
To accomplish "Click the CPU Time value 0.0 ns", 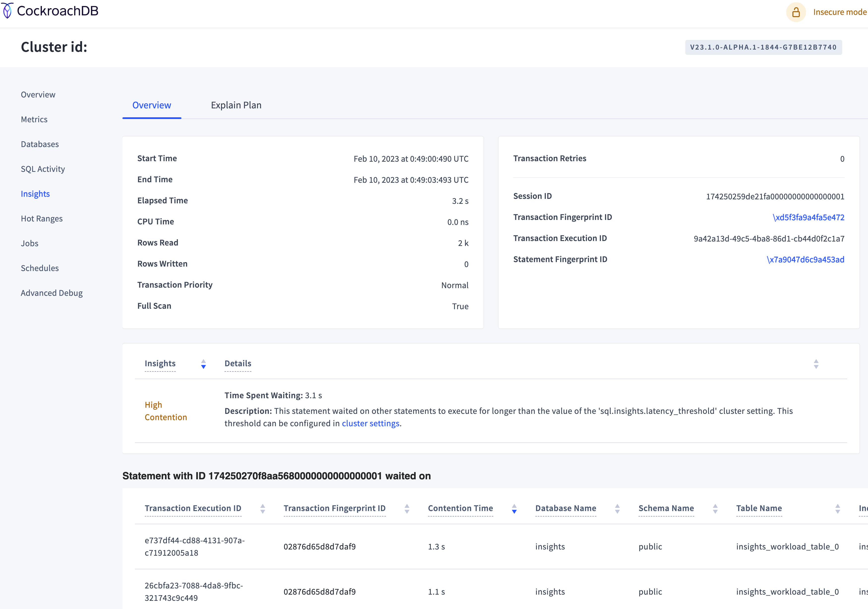I will (458, 222).
